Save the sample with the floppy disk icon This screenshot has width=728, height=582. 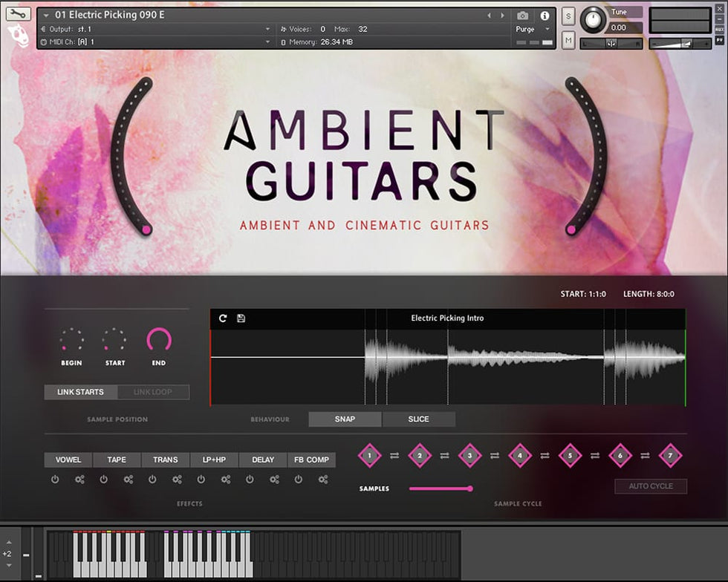(x=241, y=318)
